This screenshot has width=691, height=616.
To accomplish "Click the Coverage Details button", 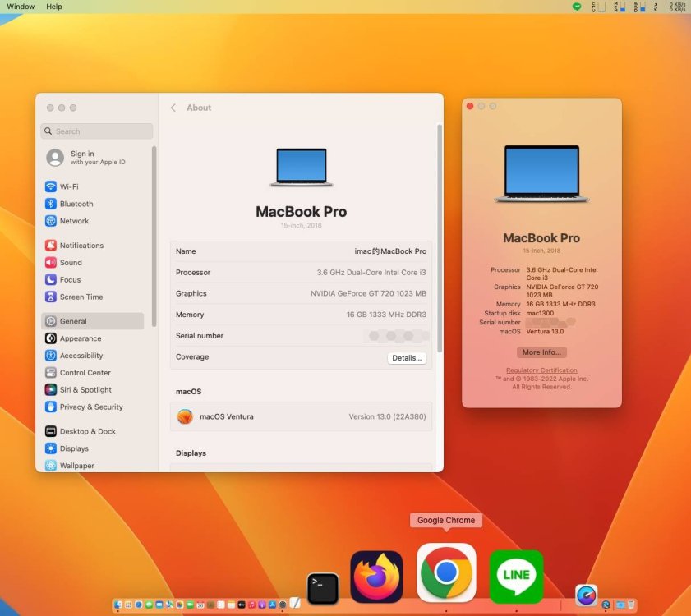I will coord(407,358).
